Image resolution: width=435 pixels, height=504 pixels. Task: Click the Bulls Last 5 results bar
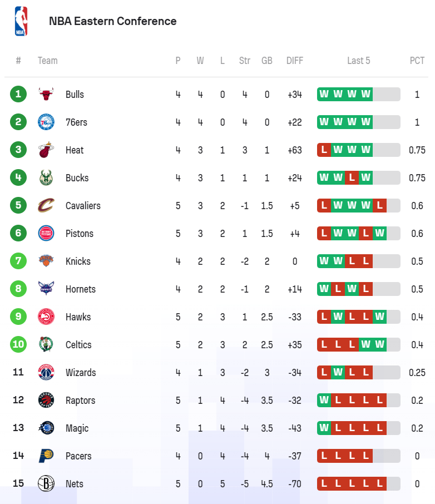point(358,94)
